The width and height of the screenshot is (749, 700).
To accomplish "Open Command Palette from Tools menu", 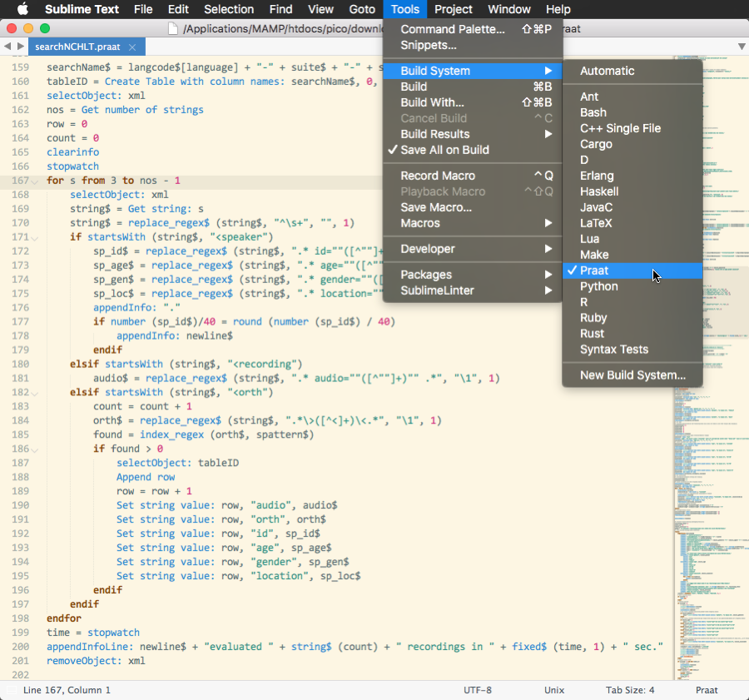I will (473, 29).
